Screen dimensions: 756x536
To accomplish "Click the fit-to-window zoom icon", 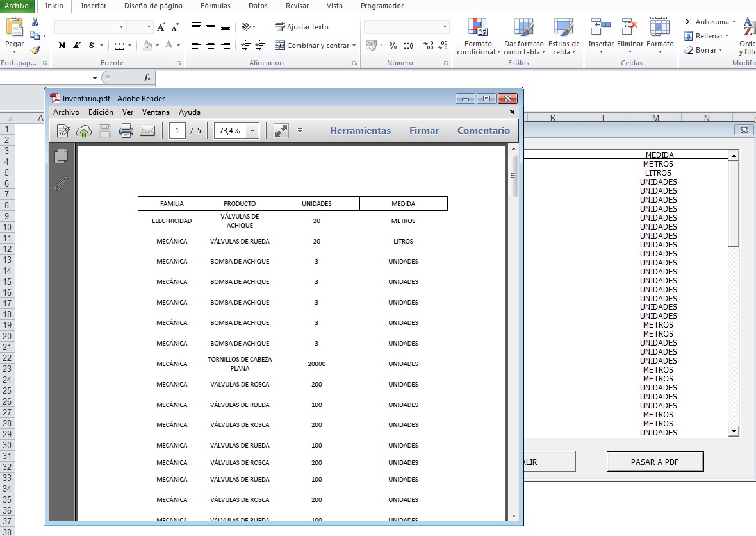I will tap(281, 131).
